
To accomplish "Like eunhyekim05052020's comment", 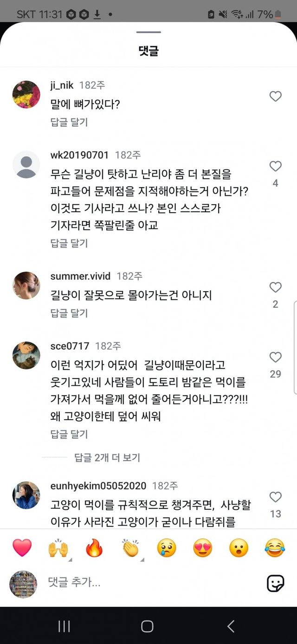I will [x=276, y=497].
